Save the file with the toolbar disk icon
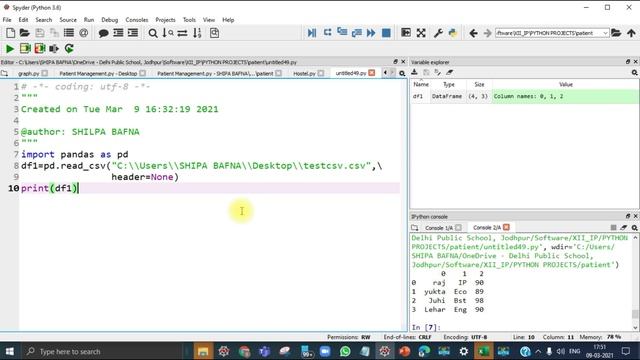 point(40,33)
